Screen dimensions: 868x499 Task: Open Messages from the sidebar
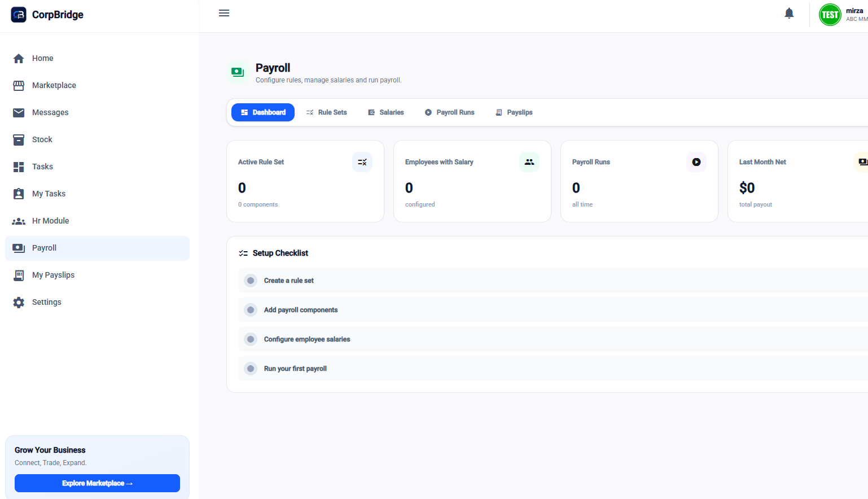pos(97,112)
